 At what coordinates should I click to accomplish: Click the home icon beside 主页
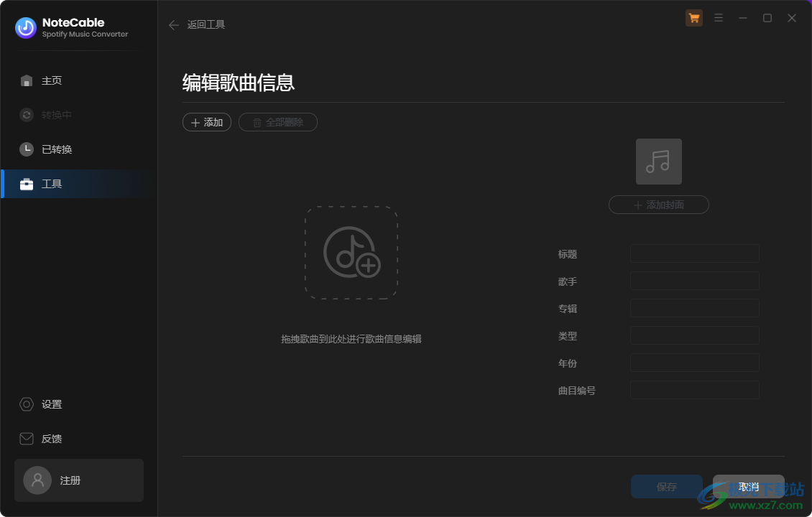[x=27, y=80]
